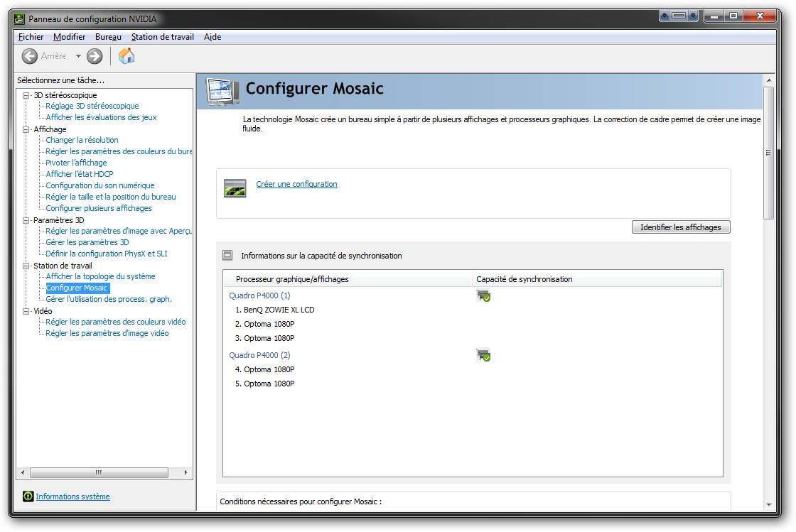Collapse the 3D stéréoscopique tree node

click(x=26, y=95)
